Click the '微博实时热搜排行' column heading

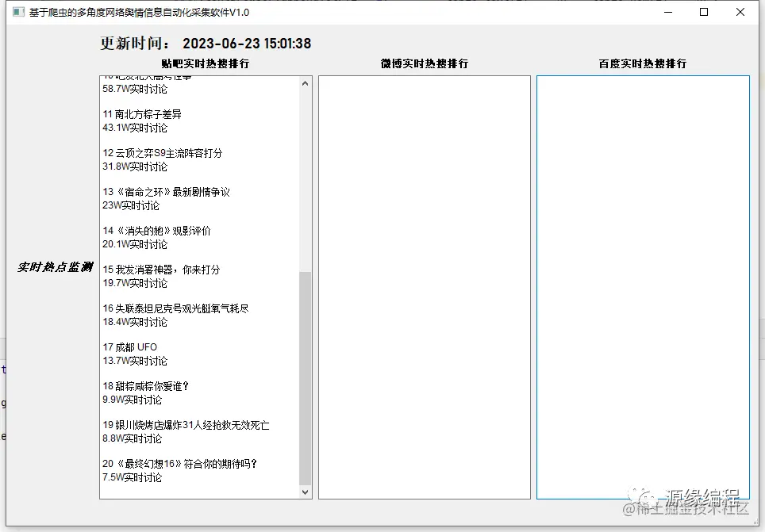pyautogui.click(x=425, y=63)
